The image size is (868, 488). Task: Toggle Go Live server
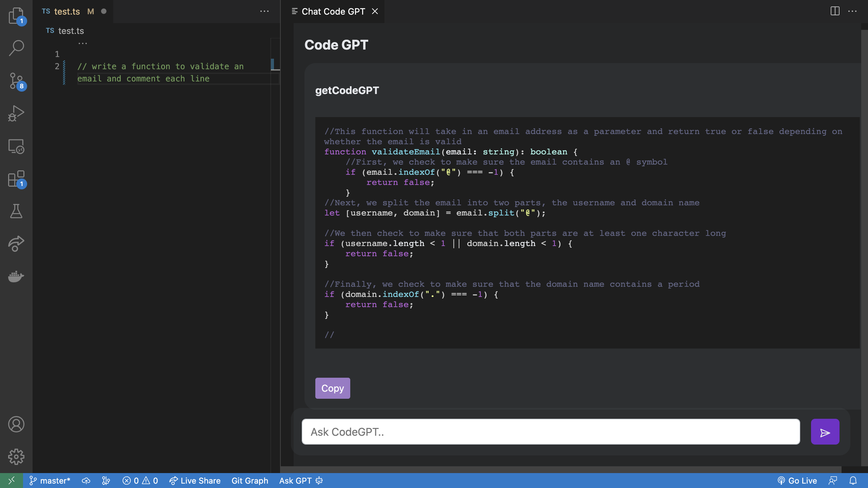coord(797,481)
